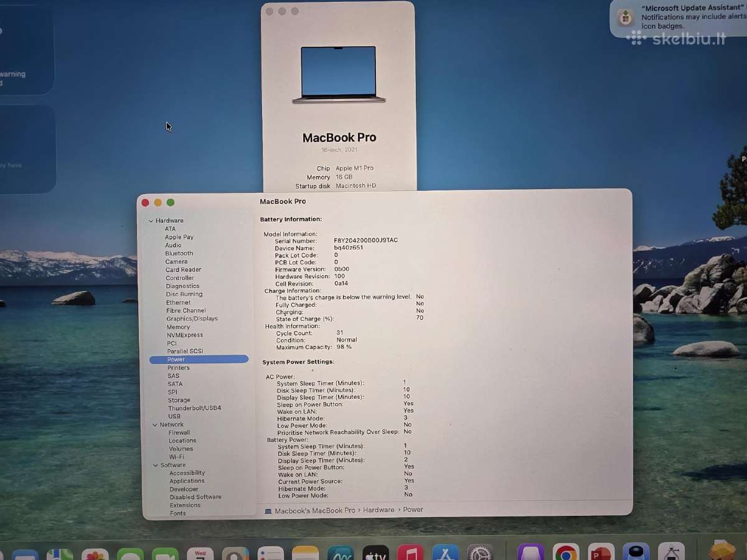Select Wi-Fi under Network
This screenshot has height=560, width=747.
pyautogui.click(x=177, y=457)
